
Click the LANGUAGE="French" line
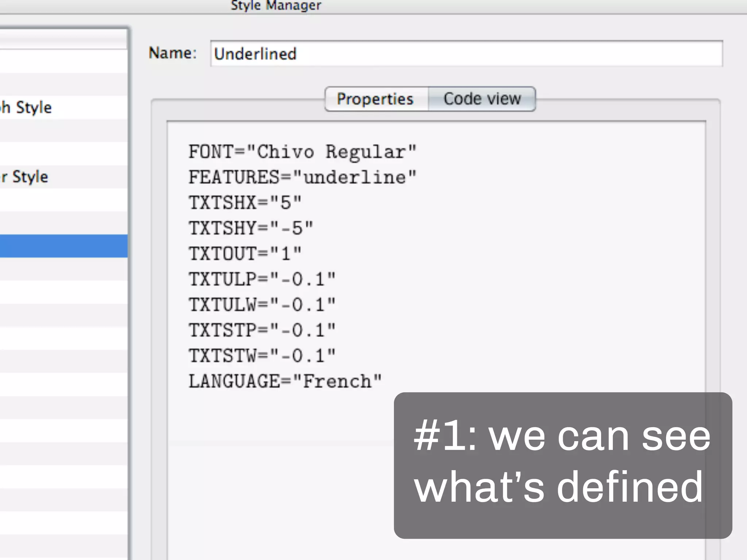pos(285,381)
